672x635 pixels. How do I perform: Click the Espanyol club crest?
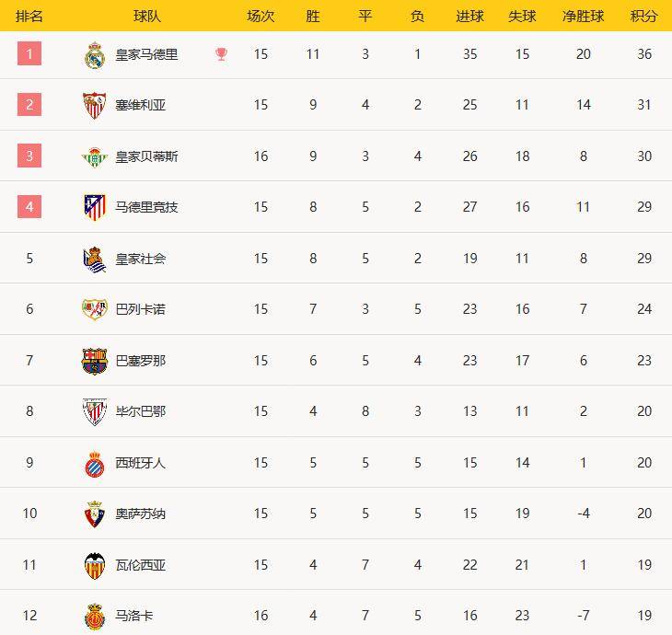(95, 464)
